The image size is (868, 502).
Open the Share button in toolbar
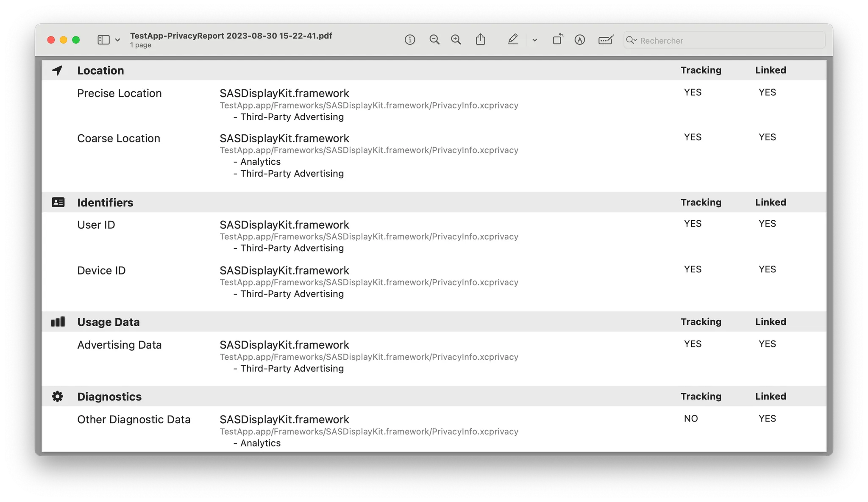(x=480, y=40)
